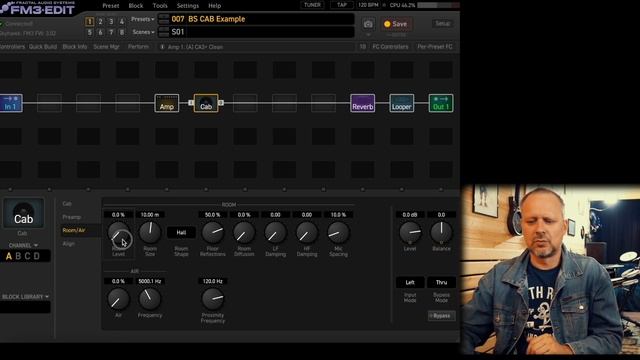Viewport: 640px width, 360px height.
Task: Select scene number 3
Action: [x=111, y=22]
